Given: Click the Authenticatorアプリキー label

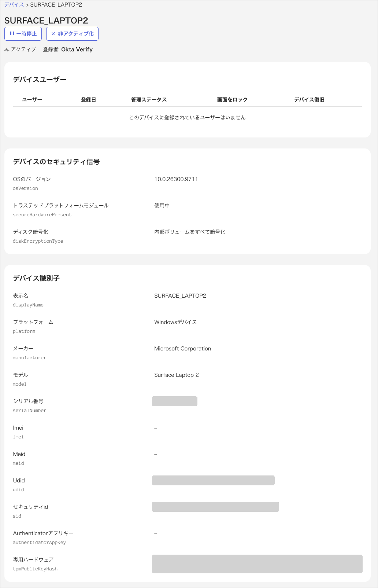Looking at the screenshot, I should (43, 533).
